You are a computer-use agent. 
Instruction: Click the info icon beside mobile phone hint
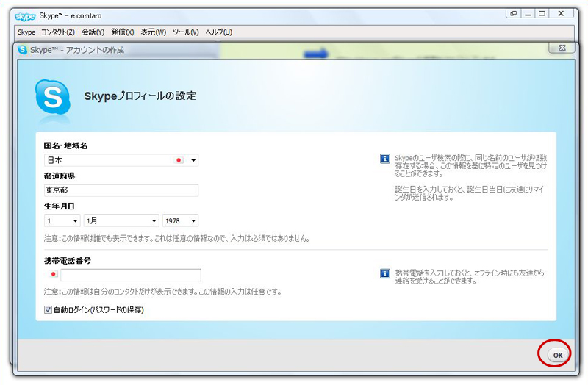[384, 273]
